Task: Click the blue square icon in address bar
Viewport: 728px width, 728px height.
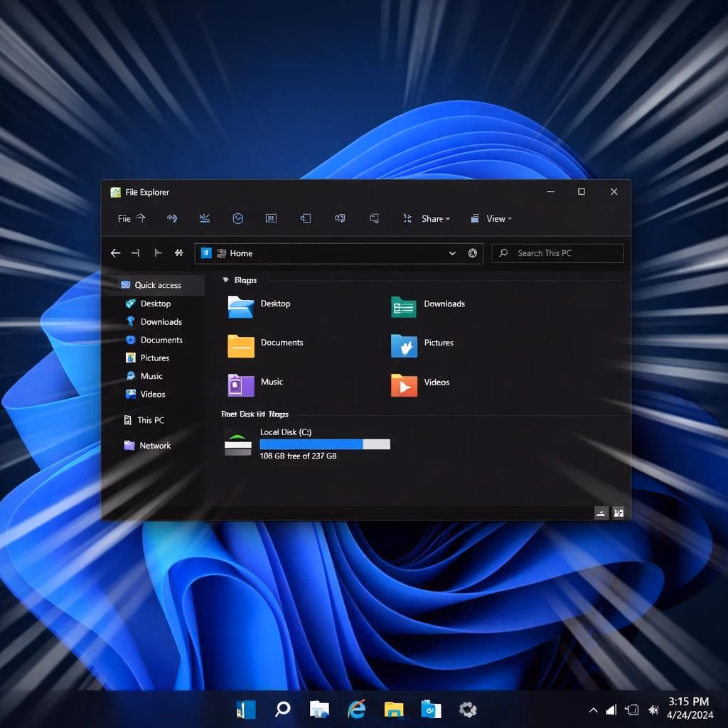Action: (206, 252)
